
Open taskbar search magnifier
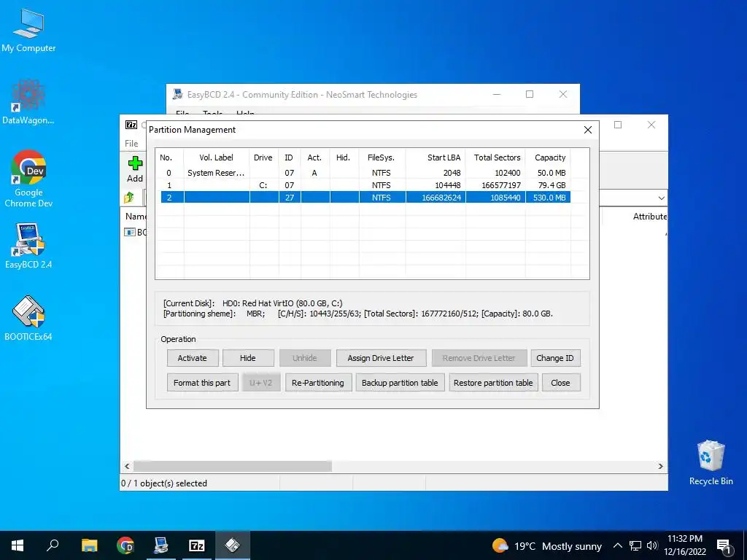click(x=53, y=545)
